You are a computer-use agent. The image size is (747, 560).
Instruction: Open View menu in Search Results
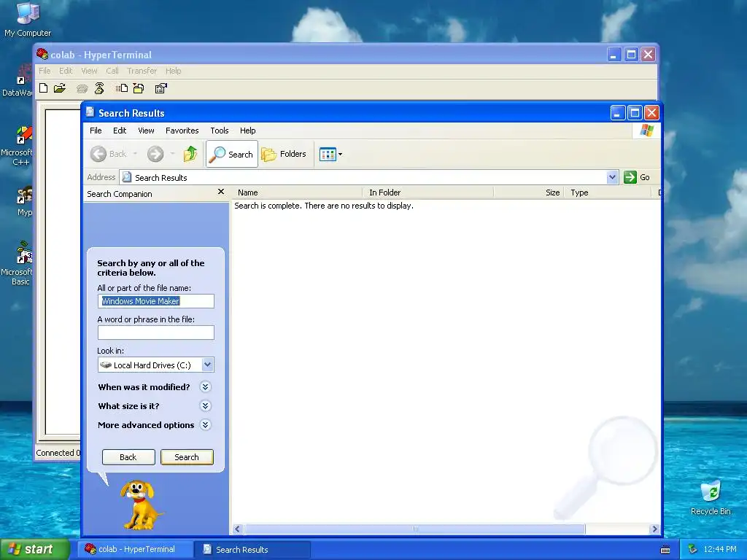point(146,131)
